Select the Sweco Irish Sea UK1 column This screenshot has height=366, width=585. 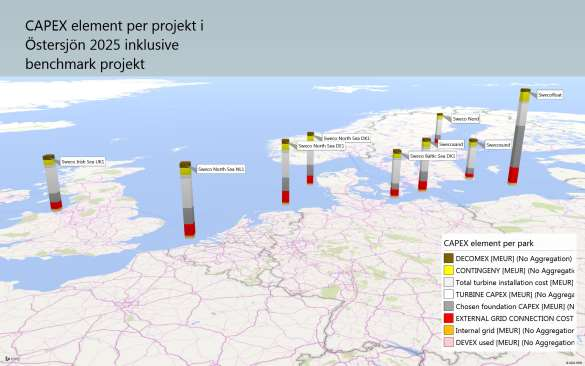click(52, 182)
